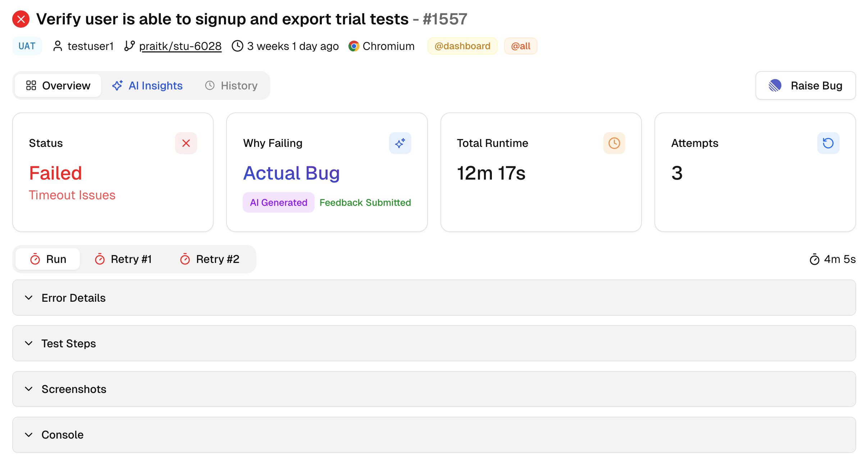Click the @dashboard tag
Viewport: 868px width, 463px height.
pos(462,46)
